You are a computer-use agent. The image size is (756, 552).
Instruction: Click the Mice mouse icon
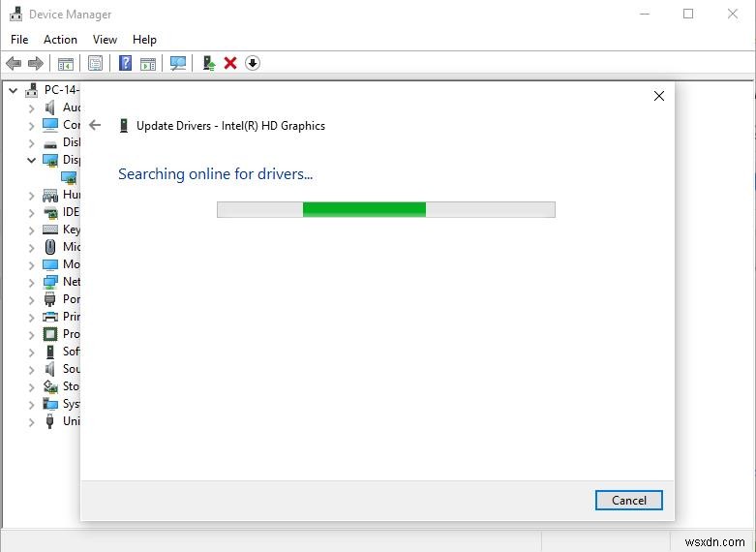point(50,247)
